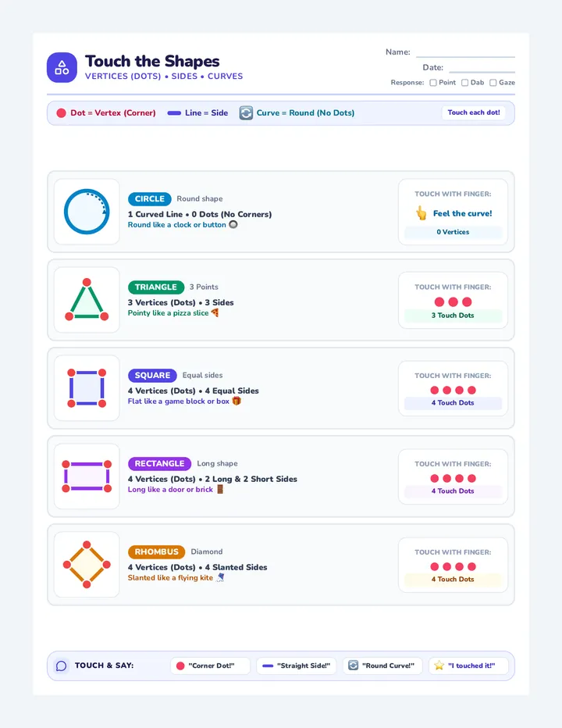
Task: Touch the first dot in rectangle row
Action: point(434,478)
